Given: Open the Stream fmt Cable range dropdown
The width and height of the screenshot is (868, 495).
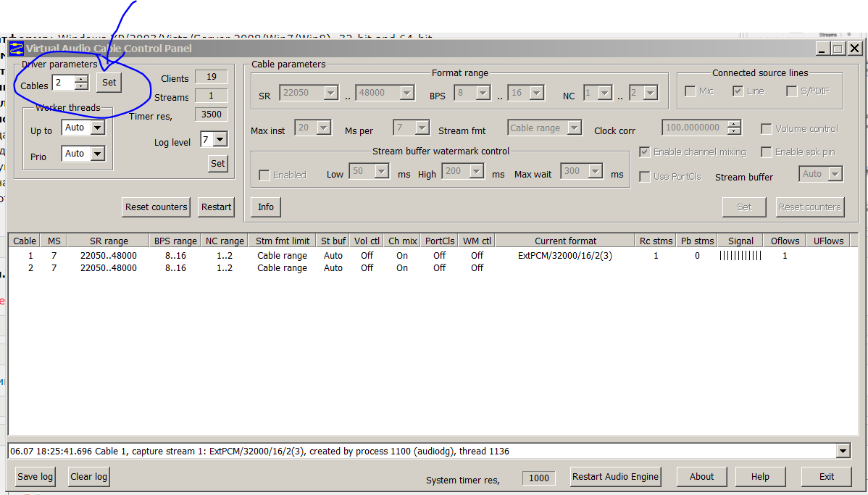Looking at the screenshot, I should 575,128.
